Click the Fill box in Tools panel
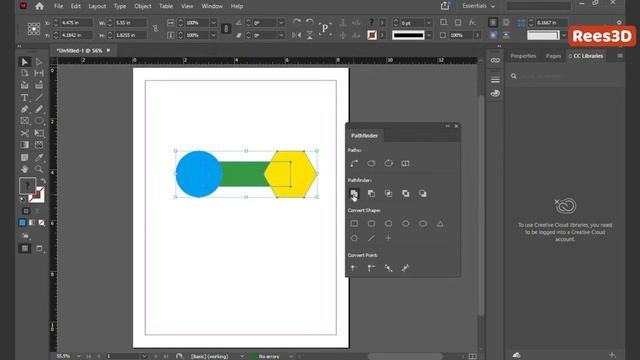The height and width of the screenshot is (360, 640). click(x=27, y=186)
